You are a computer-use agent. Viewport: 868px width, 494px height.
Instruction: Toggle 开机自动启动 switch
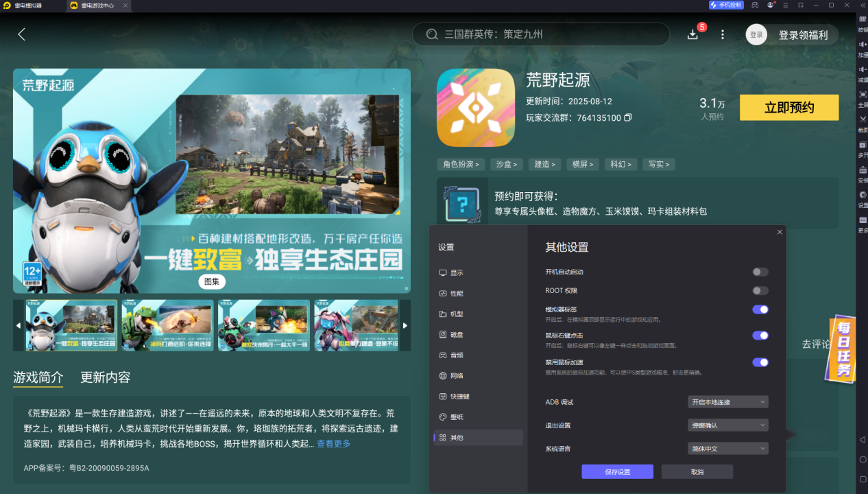[760, 272]
